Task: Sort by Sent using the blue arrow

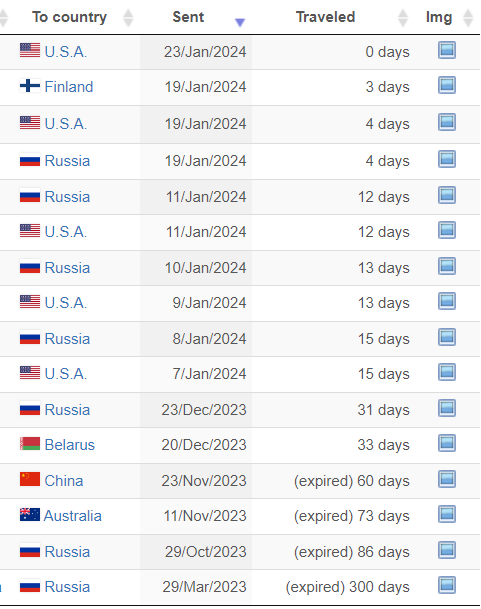Action: 240,23
